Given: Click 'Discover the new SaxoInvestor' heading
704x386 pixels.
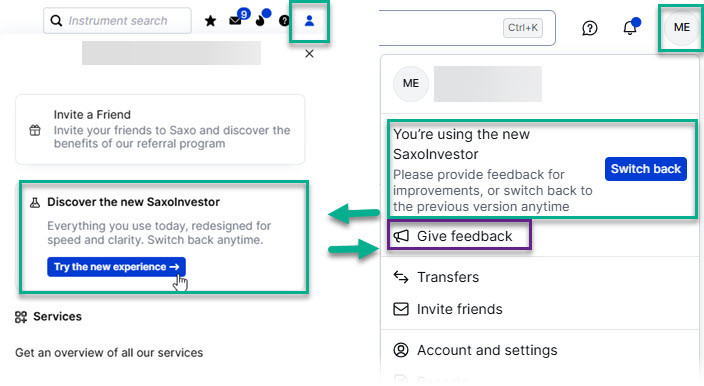Looking at the screenshot, I should [x=133, y=202].
